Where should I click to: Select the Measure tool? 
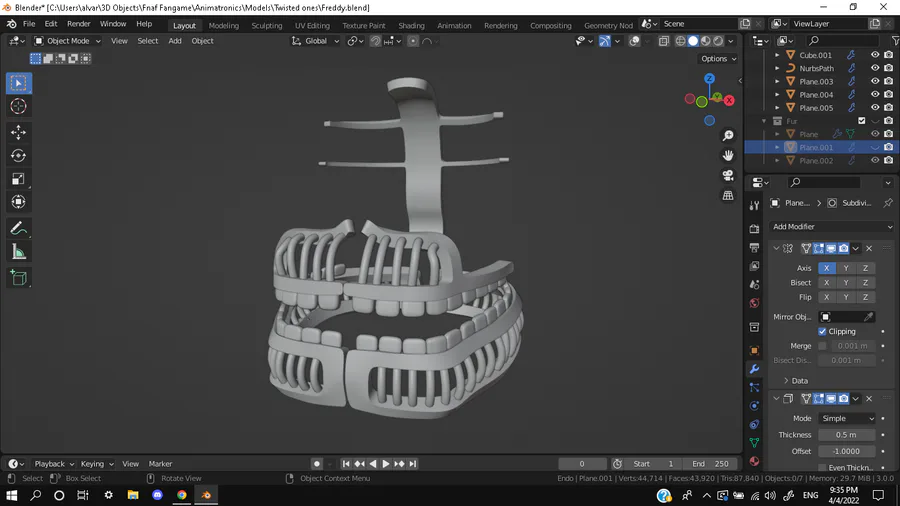[18, 252]
